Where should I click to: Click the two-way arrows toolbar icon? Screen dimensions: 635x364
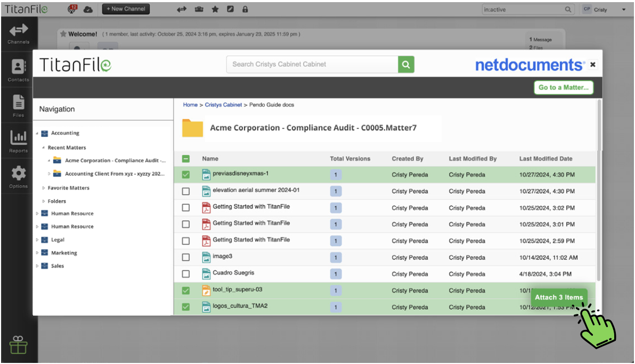click(x=182, y=9)
